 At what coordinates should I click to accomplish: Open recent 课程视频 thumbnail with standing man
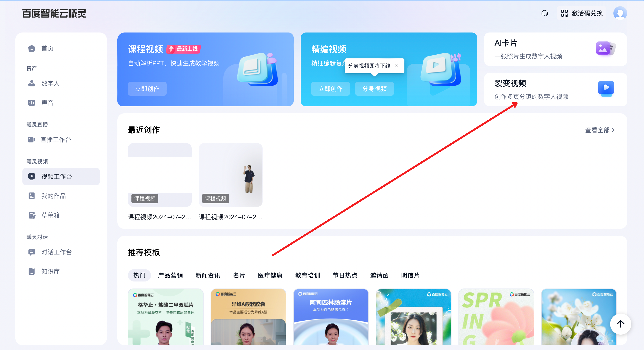coord(231,175)
